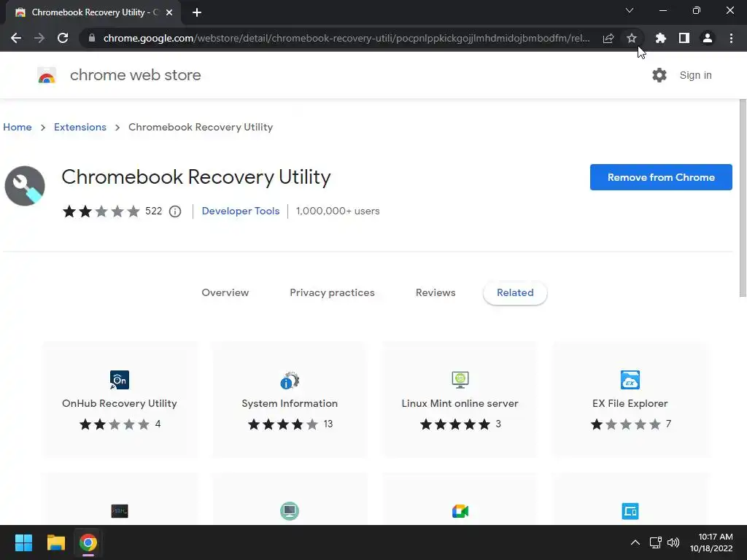Image resolution: width=747 pixels, height=560 pixels.
Task: Click the OnHub Recovery Utility icon
Action: 120,379
